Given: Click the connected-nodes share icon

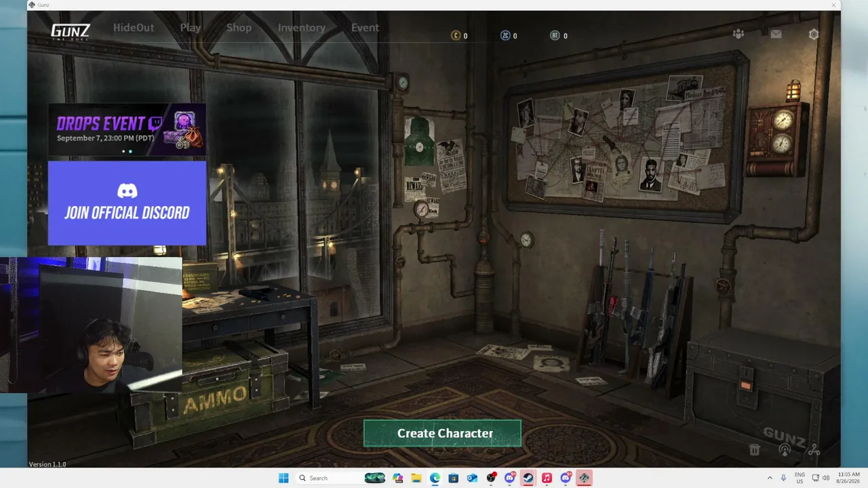Looking at the screenshot, I should point(814,449).
